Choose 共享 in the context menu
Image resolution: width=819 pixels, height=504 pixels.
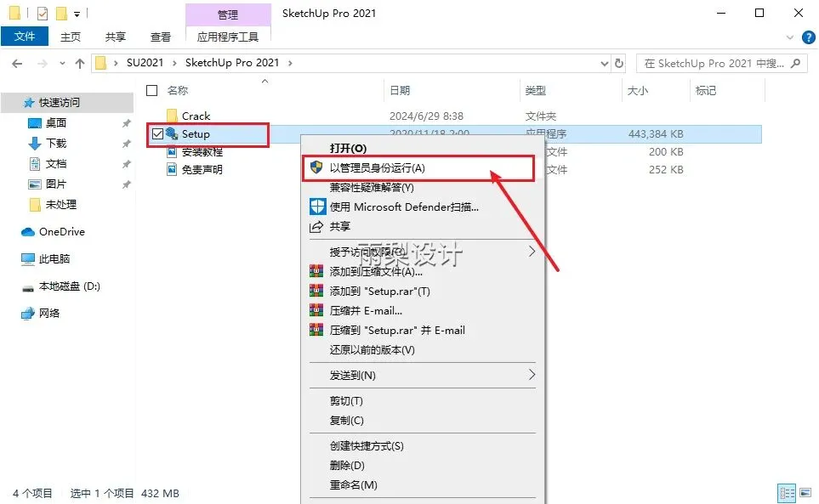340,226
